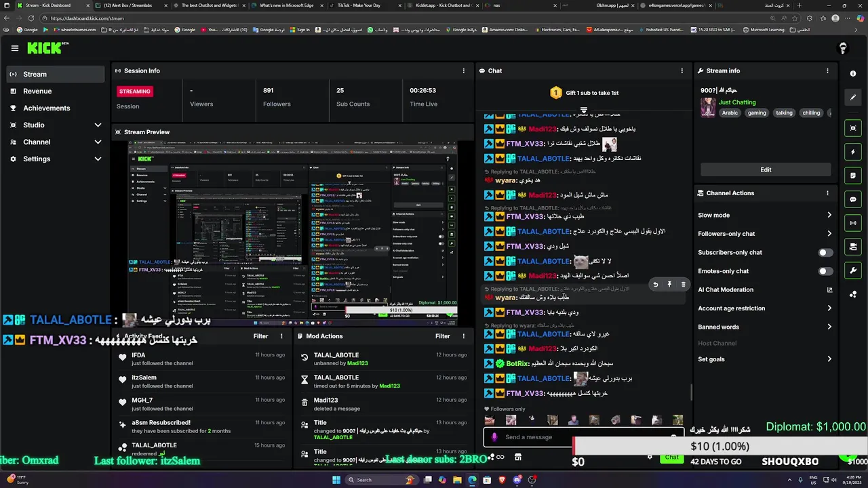Open Channel Actions three-dot menu
This screenshot has height=488, width=868.
coord(827,193)
